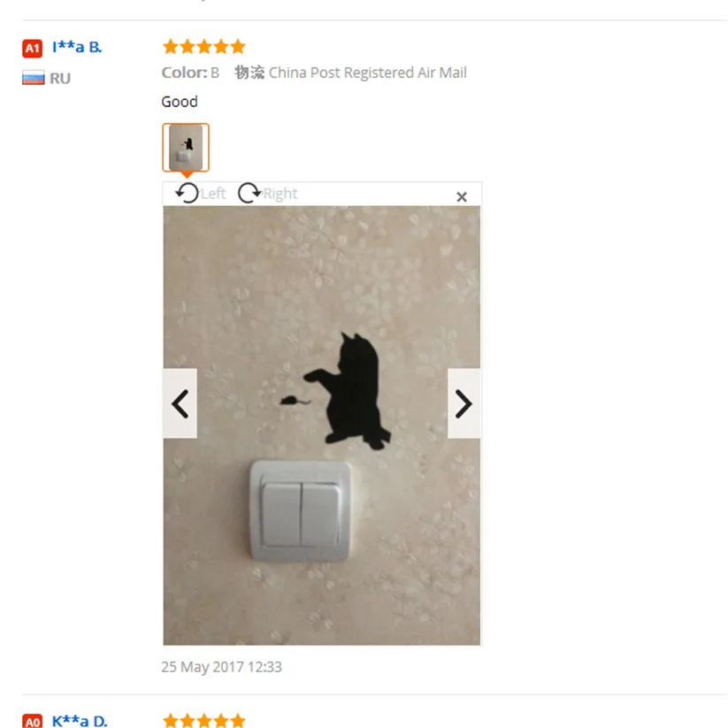Click the 'Left' rotate label
This screenshot has height=728, width=728.
pos(213,193)
